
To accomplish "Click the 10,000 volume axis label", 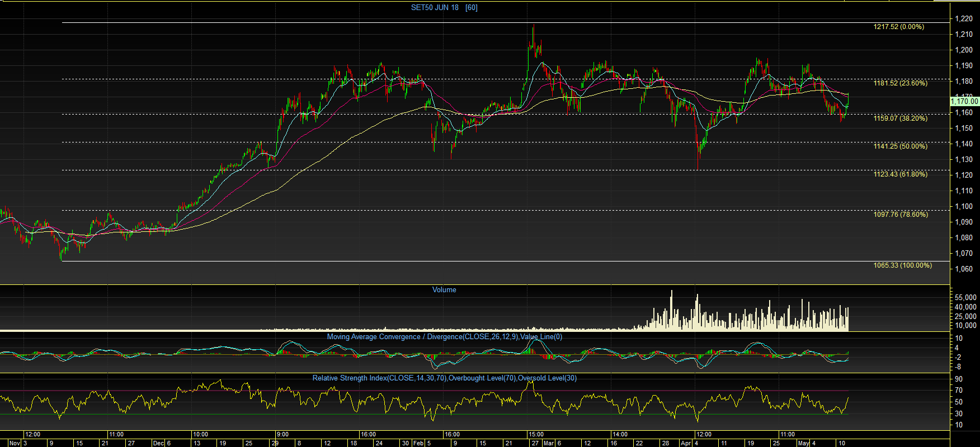I will 966,325.
